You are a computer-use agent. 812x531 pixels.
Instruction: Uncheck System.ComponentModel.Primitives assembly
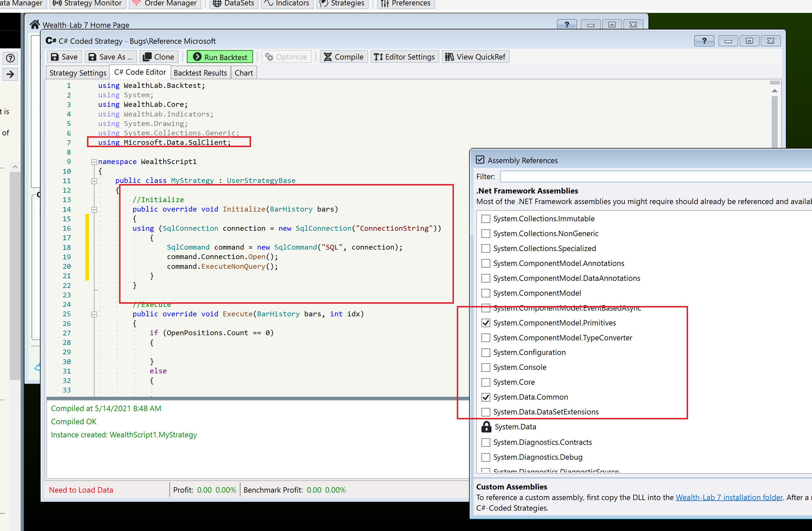pyautogui.click(x=485, y=323)
